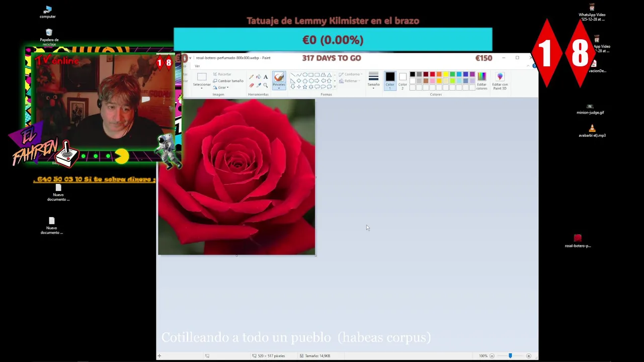
Task: Select upper Nuevo documento desktop file
Action: pos(58,194)
